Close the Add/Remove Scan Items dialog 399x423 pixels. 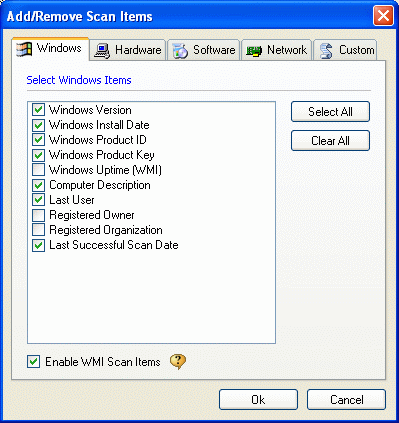coord(383,16)
